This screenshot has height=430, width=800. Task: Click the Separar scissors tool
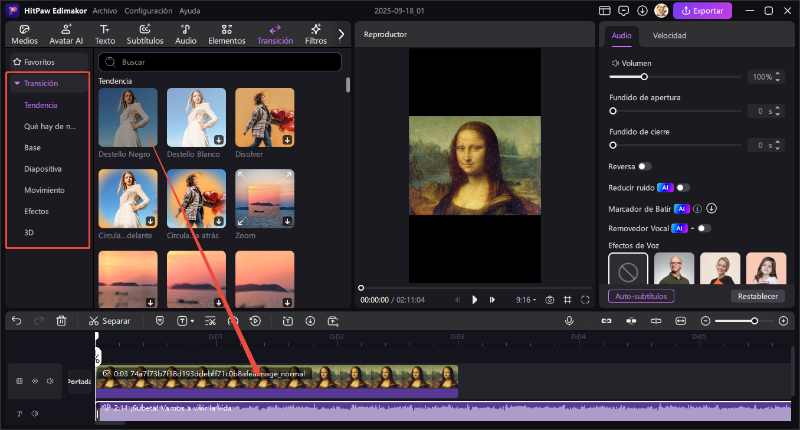[x=110, y=321]
